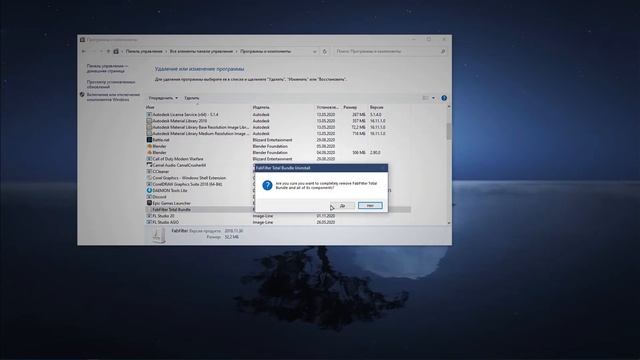This screenshot has width=640, height=360.
Task: Open the view options icon
Action: pos(425,98)
